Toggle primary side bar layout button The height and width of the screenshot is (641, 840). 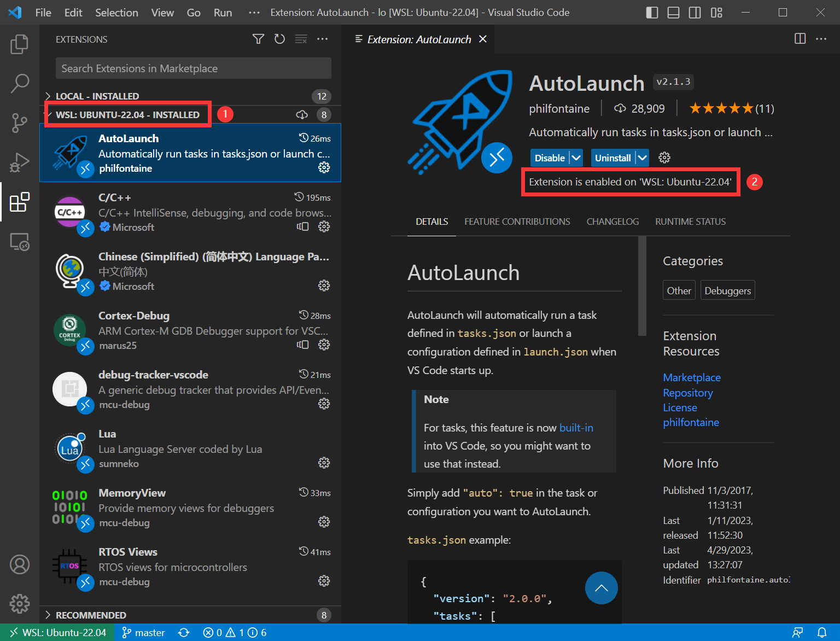click(652, 13)
